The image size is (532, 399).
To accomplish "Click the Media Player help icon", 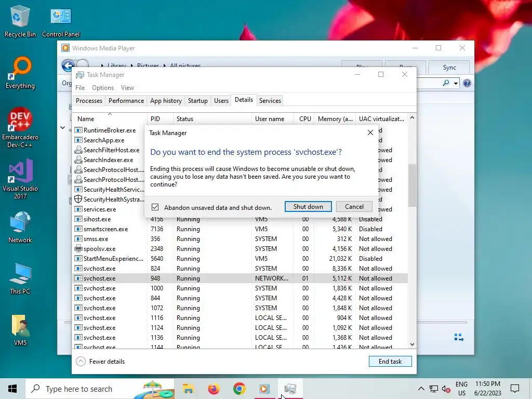I will 467,83.
